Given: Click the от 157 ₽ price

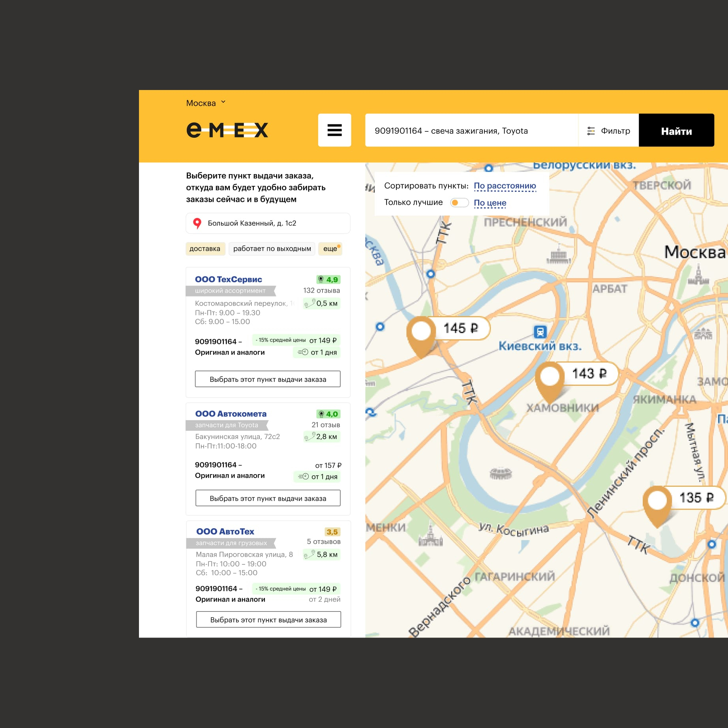Looking at the screenshot, I should click(328, 465).
